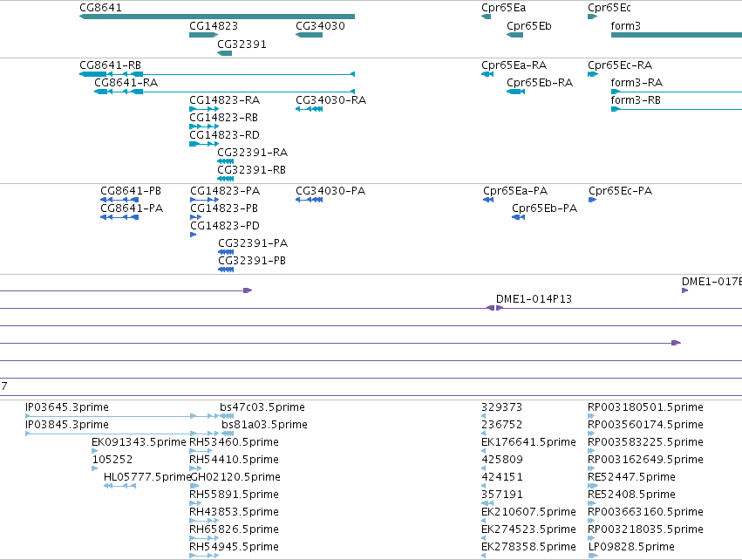This screenshot has height=560, width=742.
Task: Click feature 425809
Action: (484, 468)
